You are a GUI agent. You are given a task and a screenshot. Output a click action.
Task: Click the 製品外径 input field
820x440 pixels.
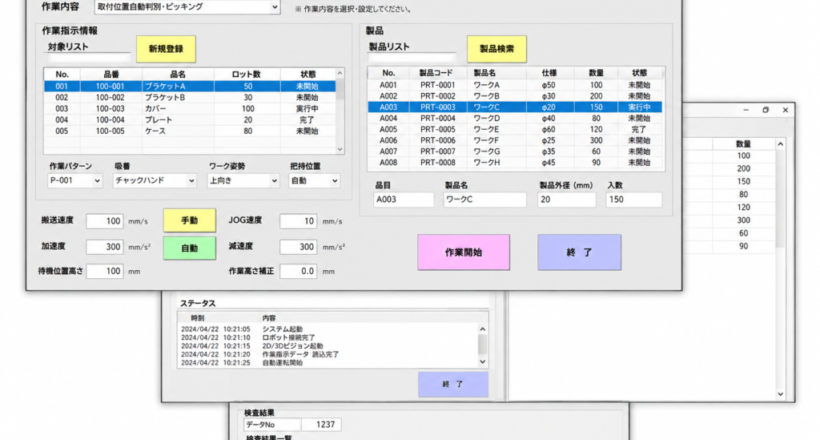pos(566,199)
